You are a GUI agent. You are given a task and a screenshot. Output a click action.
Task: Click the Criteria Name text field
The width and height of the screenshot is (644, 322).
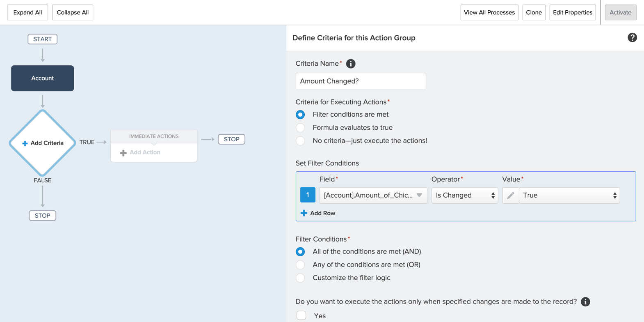coord(361,81)
